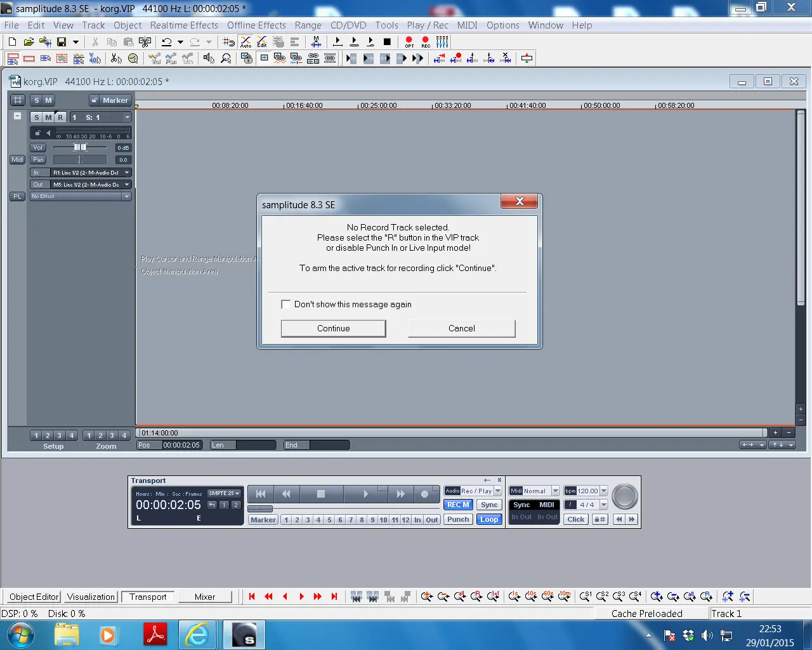812x650 pixels.
Task: Click the grid icon in track header
Action: 18,100
